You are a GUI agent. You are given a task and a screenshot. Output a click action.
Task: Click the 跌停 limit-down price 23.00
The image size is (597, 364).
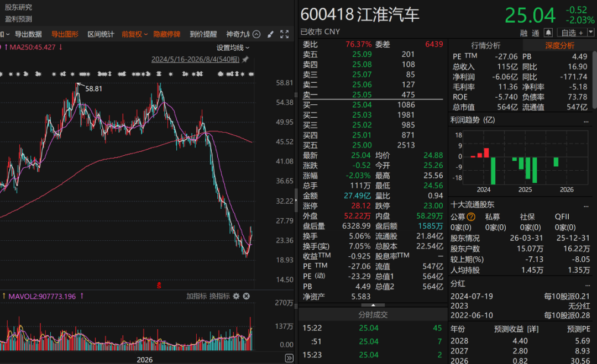click(x=433, y=206)
